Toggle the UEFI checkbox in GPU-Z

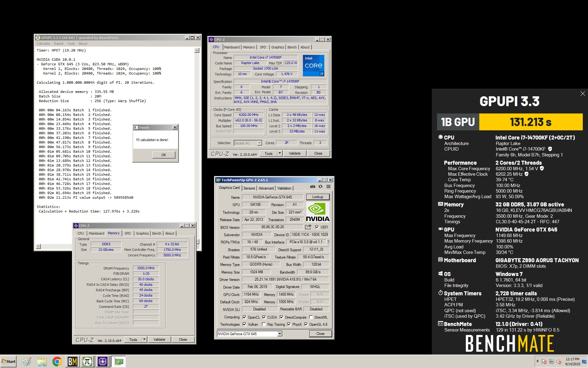click(317, 227)
